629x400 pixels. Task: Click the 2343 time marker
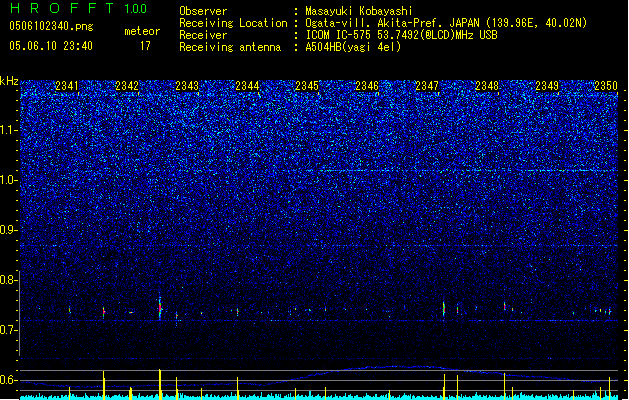pos(187,86)
